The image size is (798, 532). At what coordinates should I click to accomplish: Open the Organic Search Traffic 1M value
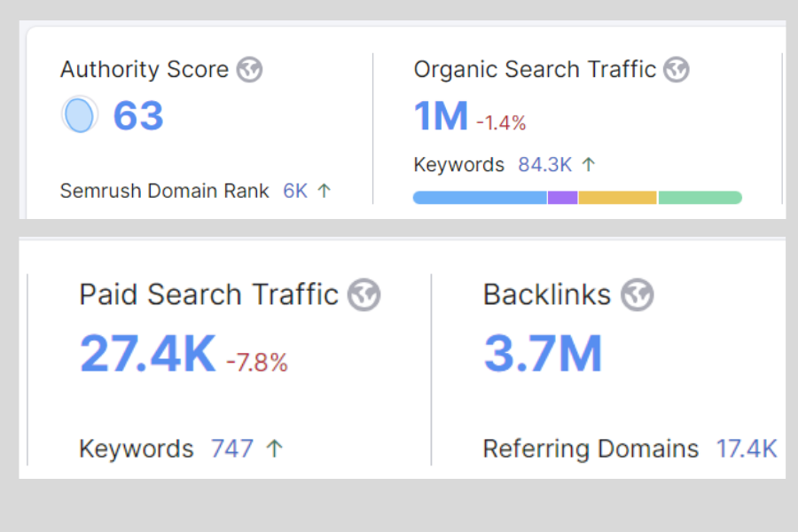coord(441,116)
